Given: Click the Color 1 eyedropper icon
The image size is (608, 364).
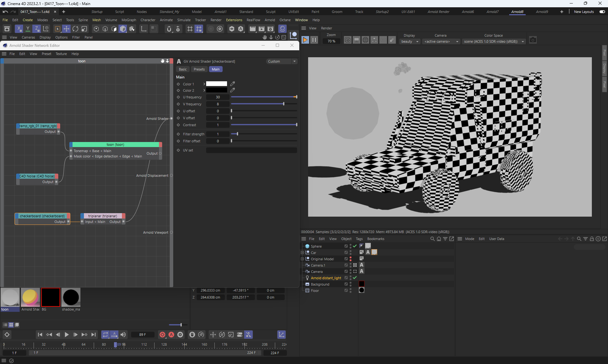Looking at the screenshot, I should (232, 84).
